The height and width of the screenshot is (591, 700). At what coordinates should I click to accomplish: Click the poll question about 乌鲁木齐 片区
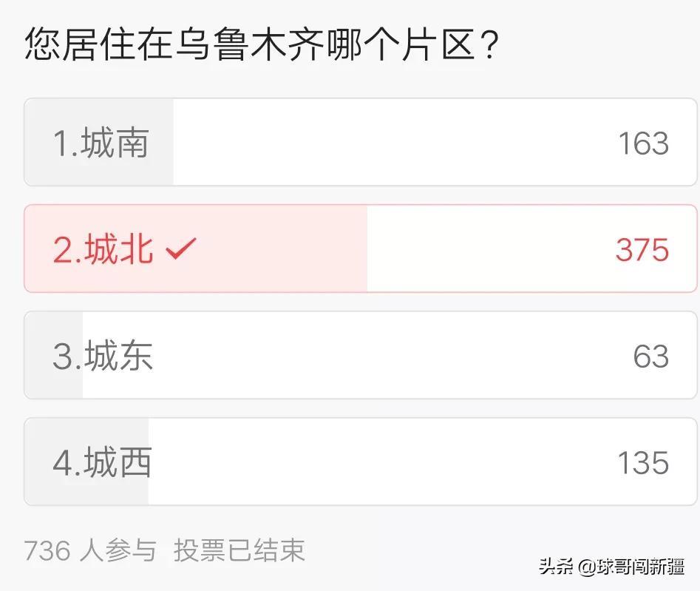(x=262, y=44)
